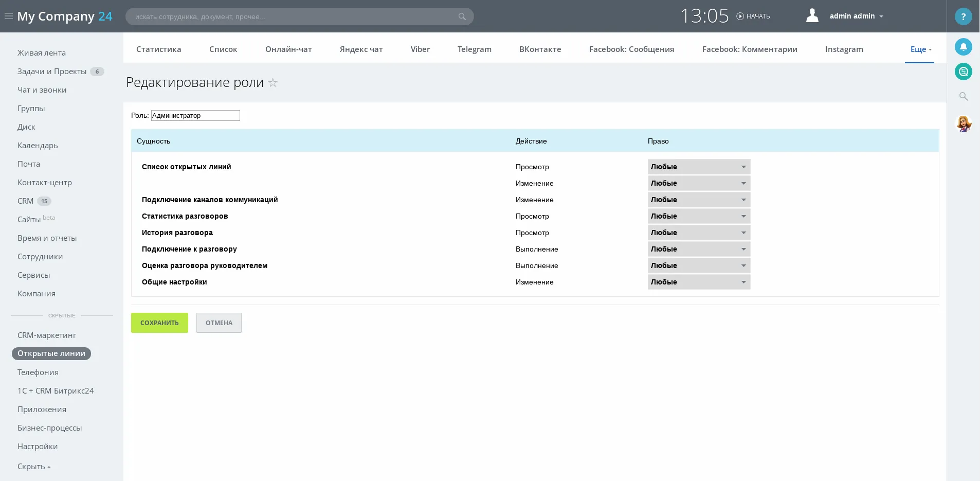Expand the admin admin user menu
The image size is (980, 481).
856,16
